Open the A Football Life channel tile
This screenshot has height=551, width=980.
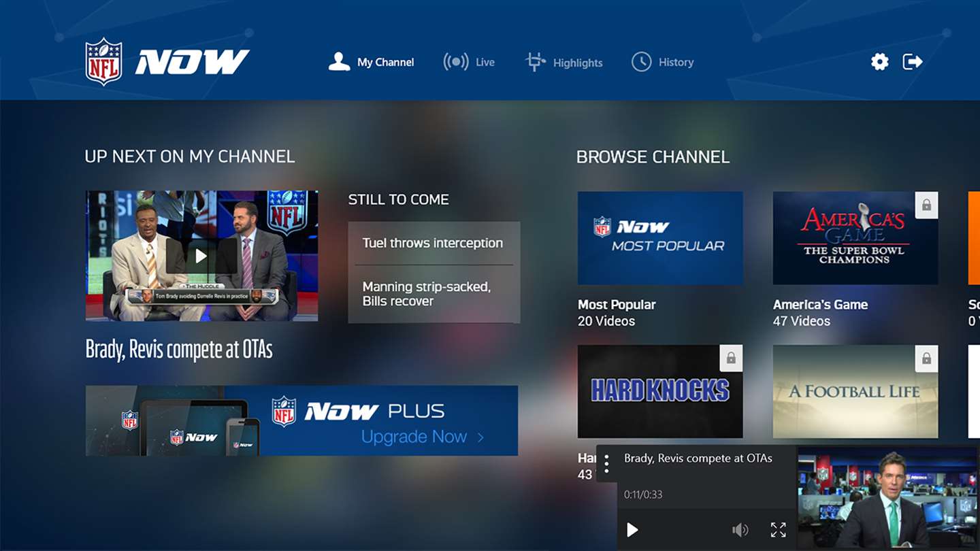pos(855,391)
